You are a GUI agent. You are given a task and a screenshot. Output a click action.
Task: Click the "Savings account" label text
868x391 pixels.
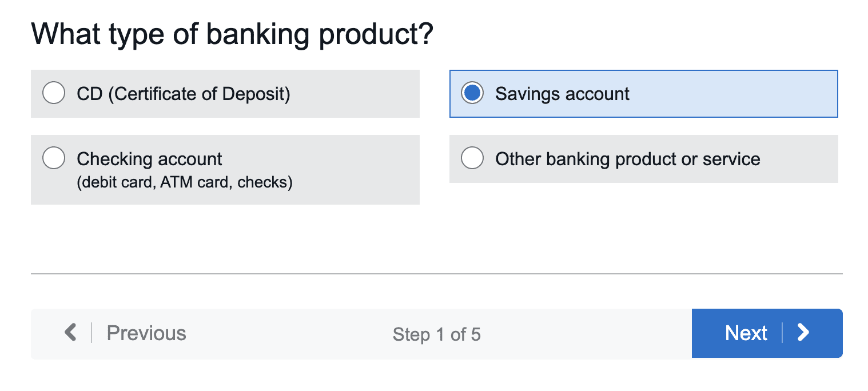point(562,94)
